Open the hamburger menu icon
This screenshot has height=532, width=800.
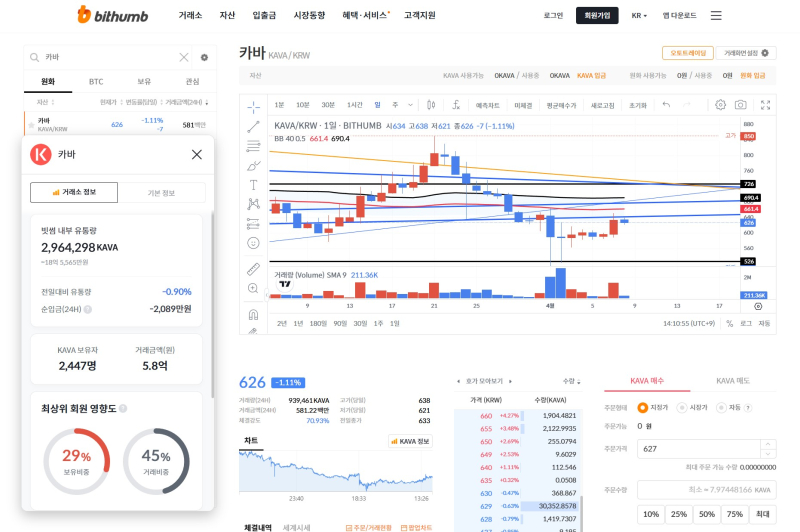tap(716, 15)
